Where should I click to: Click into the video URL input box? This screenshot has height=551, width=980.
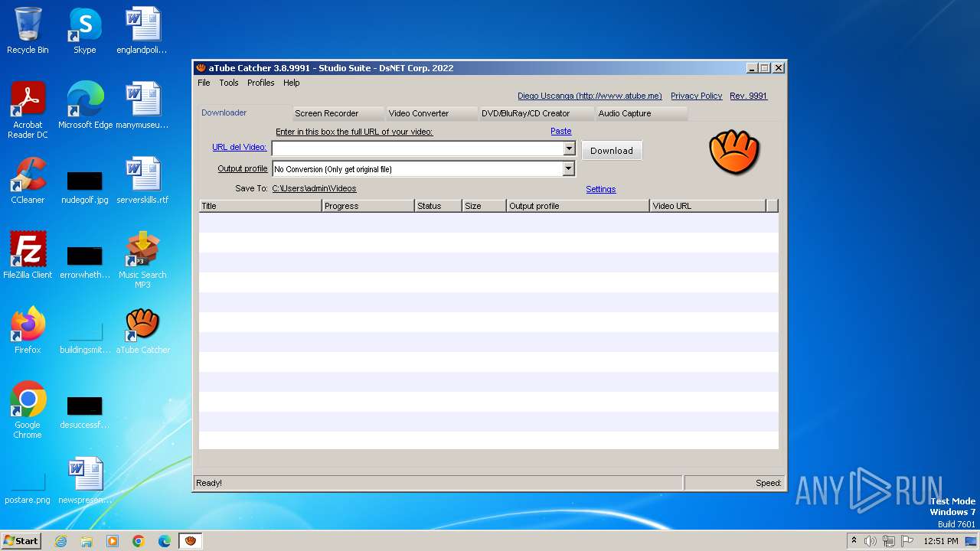click(x=418, y=148)
